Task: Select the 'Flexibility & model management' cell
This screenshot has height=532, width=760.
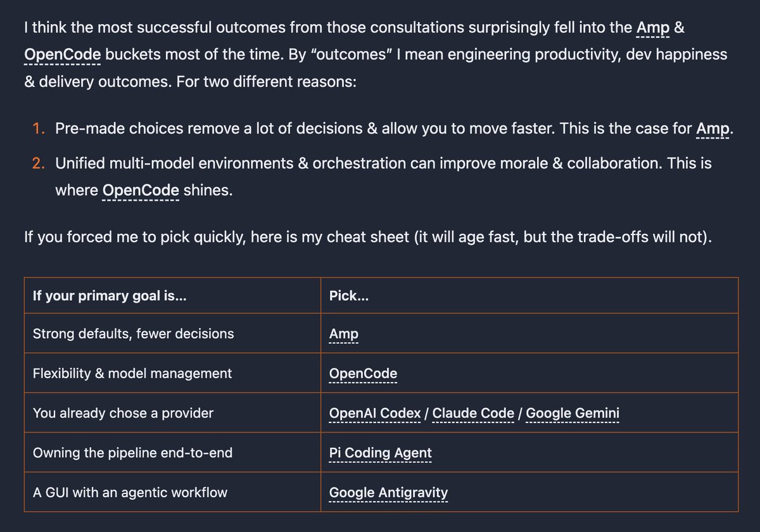Action: (x=173, y=373)
